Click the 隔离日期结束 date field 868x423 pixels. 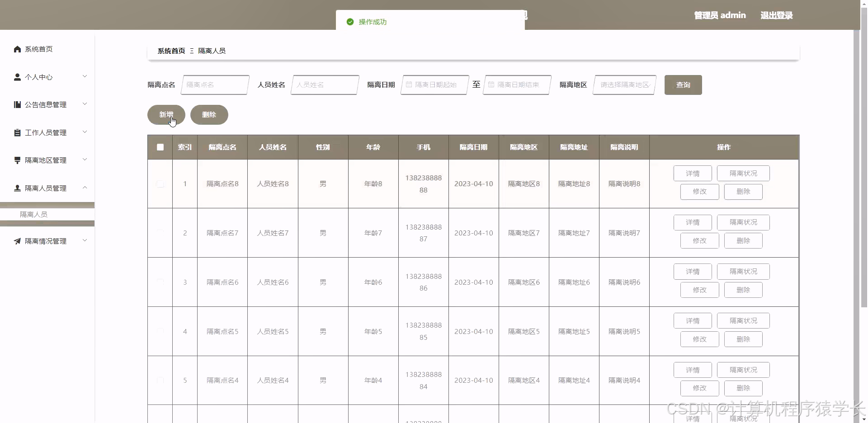(x=517, y=85)
